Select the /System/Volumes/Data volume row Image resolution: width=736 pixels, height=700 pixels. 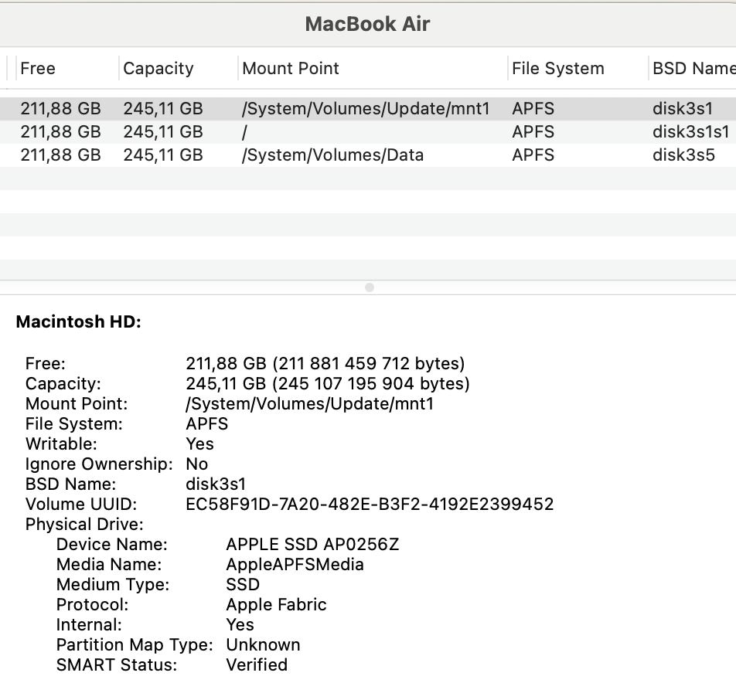[368, 155]
